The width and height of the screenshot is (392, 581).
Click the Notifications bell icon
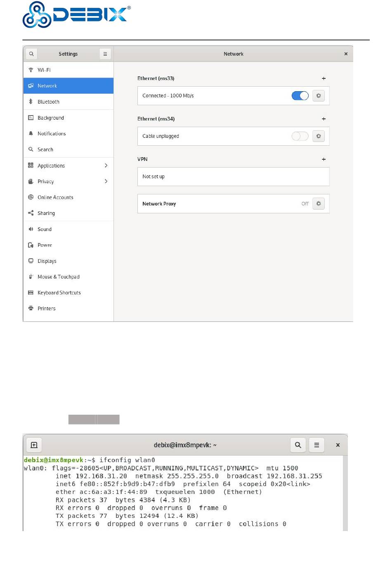(x=31, y=134)
